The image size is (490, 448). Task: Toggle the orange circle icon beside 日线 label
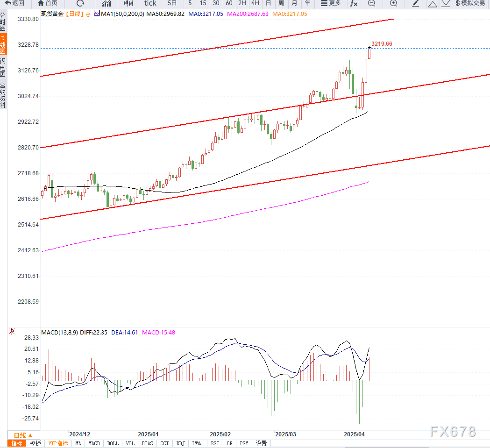click(x=88, y=14)
